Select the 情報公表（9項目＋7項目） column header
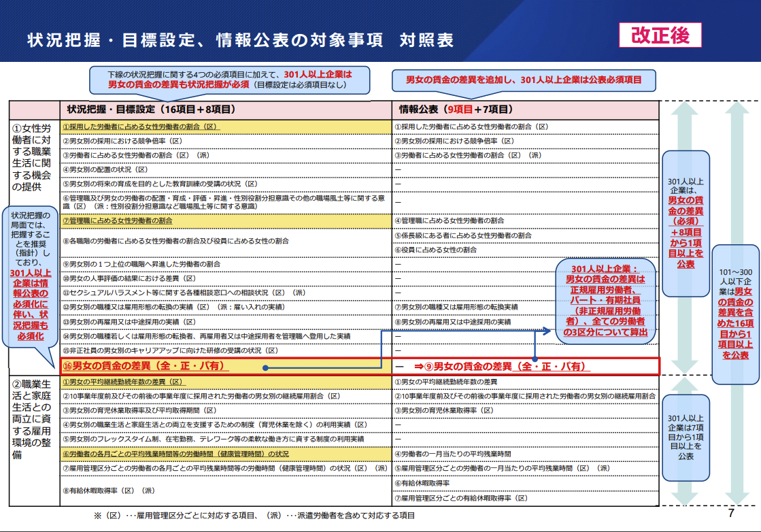 [x=456, y=109]
